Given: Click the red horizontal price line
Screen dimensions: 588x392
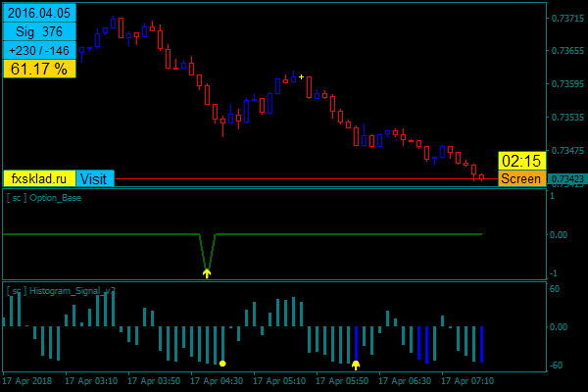Looking at the screenshot, I should tap(306, 179).
